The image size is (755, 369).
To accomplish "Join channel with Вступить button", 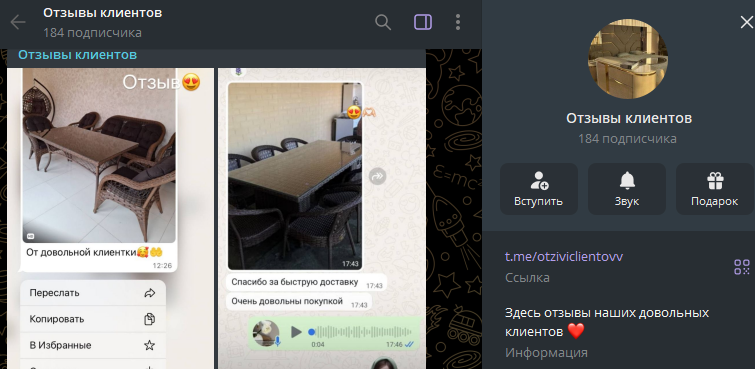I will point(539,189).
